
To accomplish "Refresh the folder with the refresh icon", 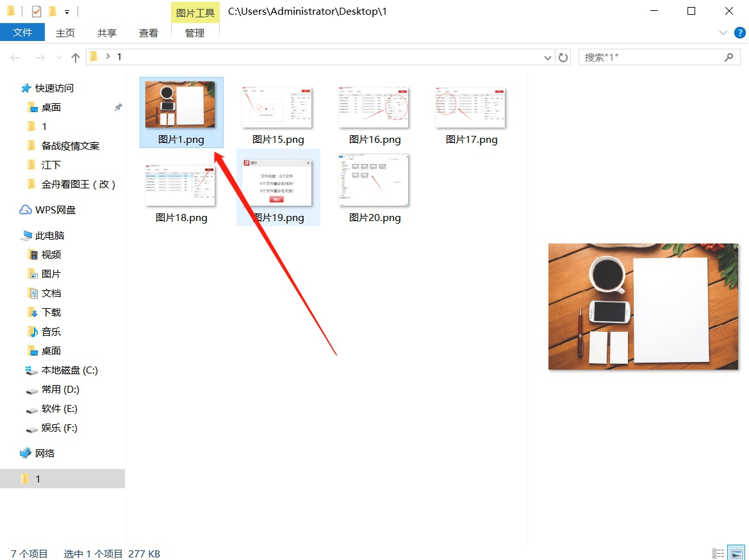I will (x=563, y=57).
